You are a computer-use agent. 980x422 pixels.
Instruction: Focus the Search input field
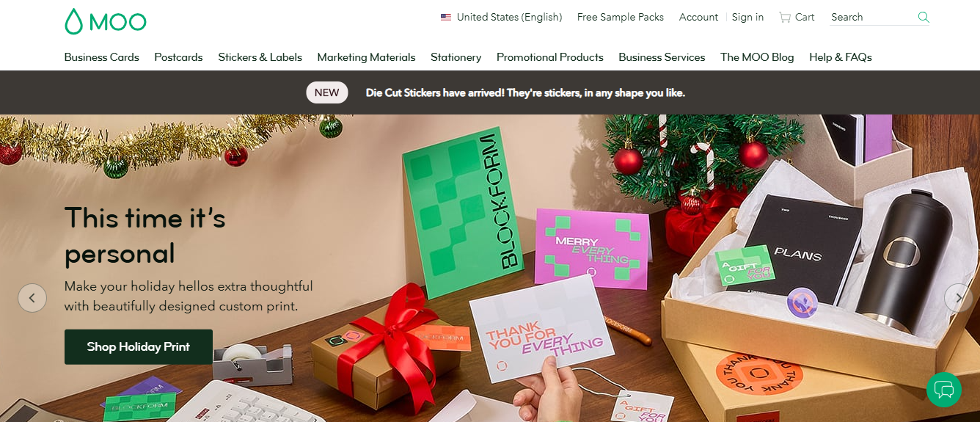pos(873,17)
